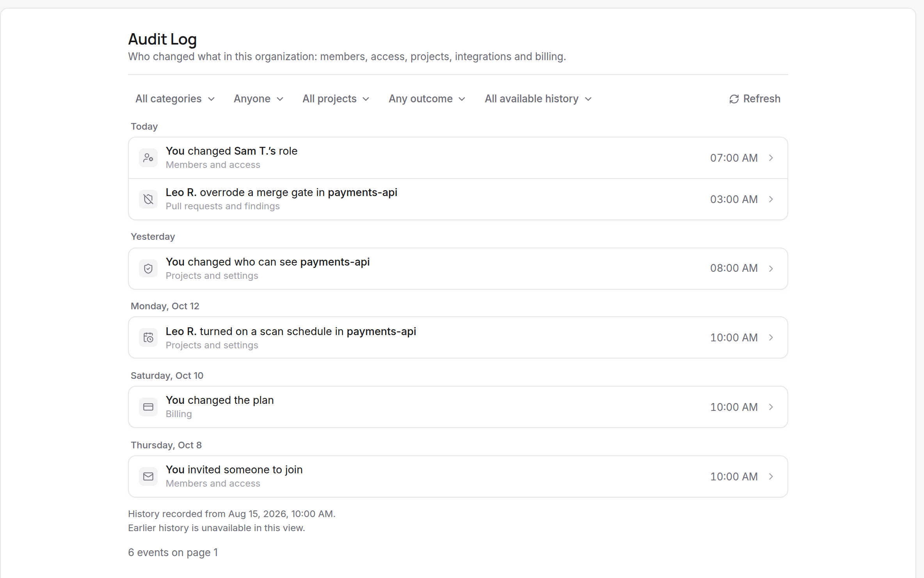Expand the merge gate override event chevron
924x578 pixels.
[771, 199]
